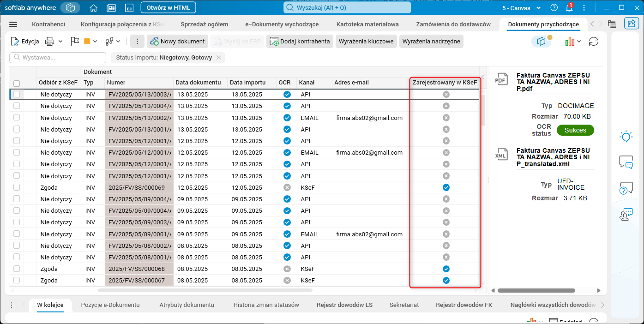Check the row FV/2025/05/09/0003
This screenshot has height=324, width=644.
(x=17, y=222)
